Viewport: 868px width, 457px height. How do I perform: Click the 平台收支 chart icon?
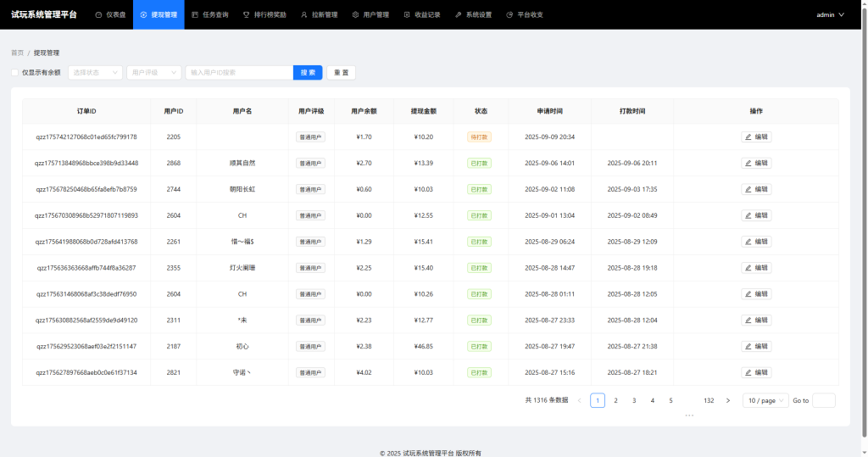tap(509, 15)
